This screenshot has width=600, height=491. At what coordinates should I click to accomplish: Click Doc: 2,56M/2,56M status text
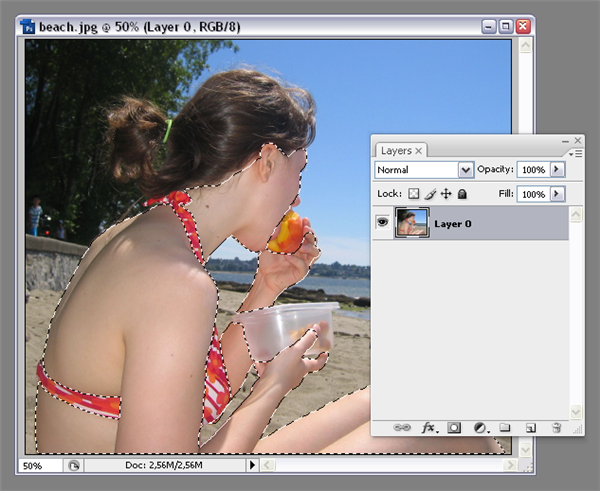click(x=164, y=465)
